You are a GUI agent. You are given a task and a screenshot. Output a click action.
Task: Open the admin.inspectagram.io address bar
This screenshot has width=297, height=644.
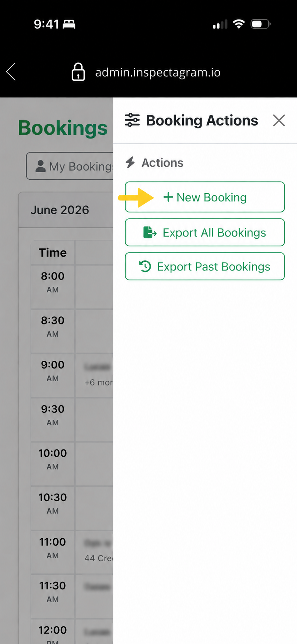[158, 72]
